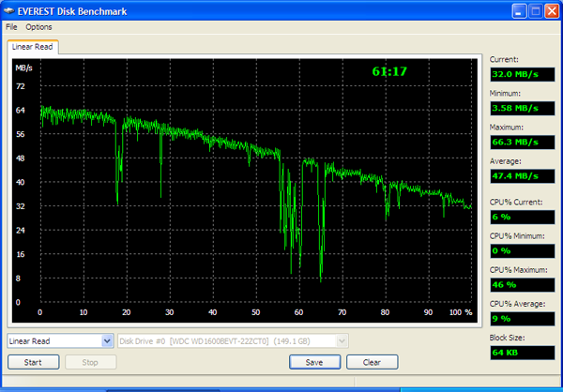
Task: Click the Save button
Action: click(x=314, y=362)
